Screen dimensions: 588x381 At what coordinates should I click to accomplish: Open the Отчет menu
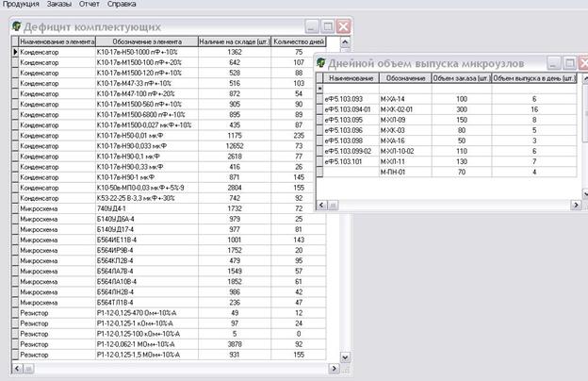coord(90,5)
